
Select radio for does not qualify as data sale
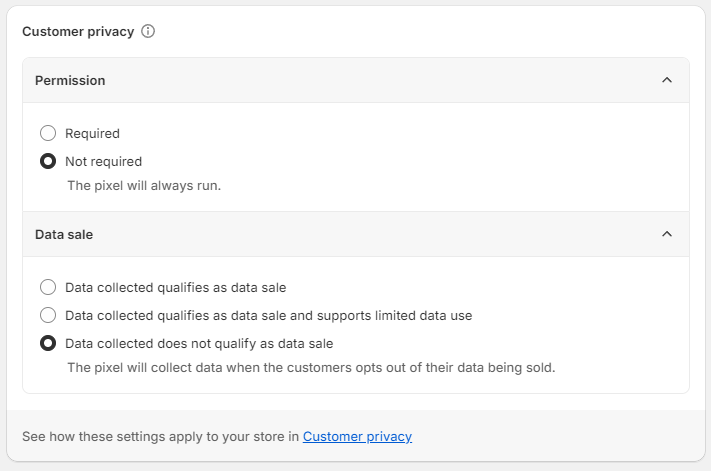click(x=48, y=343)
